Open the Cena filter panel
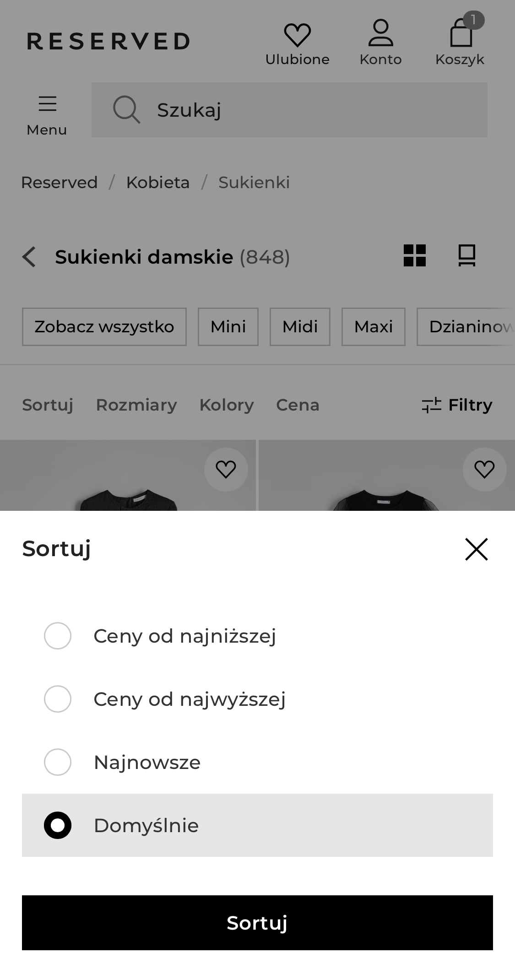The image size is (515, 980). [x=298, y=405]
